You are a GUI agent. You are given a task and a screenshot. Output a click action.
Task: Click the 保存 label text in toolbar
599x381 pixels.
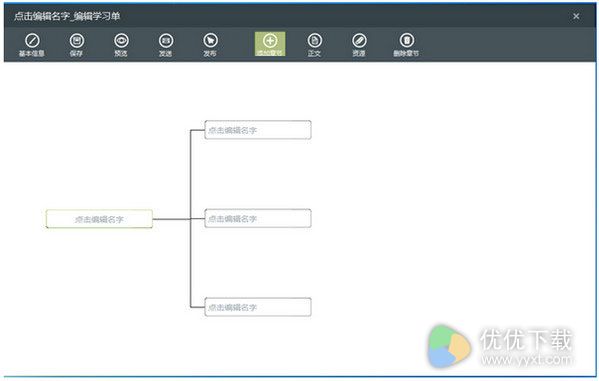(x=76, y=54)
